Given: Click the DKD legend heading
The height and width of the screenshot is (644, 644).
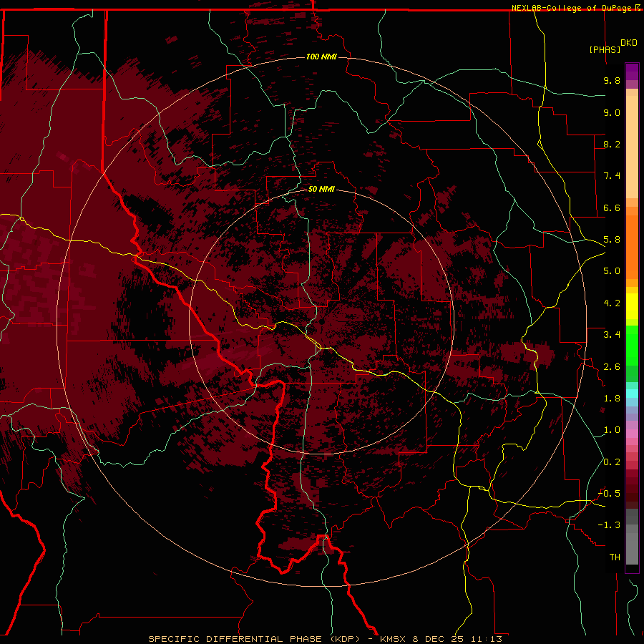Looking at the screenshot, I should [x=629, y=43].
